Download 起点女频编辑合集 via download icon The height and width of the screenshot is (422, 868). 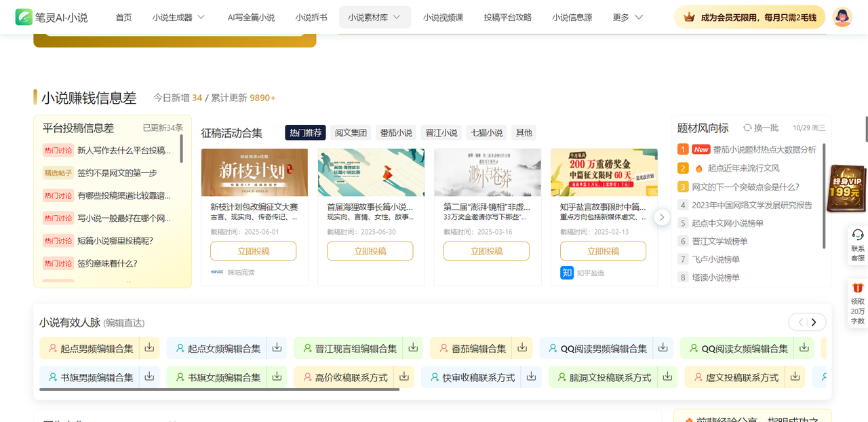point(277,348)
